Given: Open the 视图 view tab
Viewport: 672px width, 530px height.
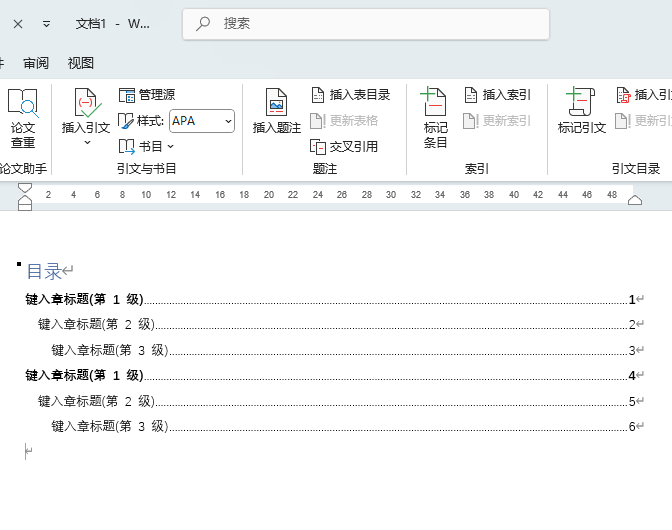Looking at the screenshot, I should click(81, 63).
